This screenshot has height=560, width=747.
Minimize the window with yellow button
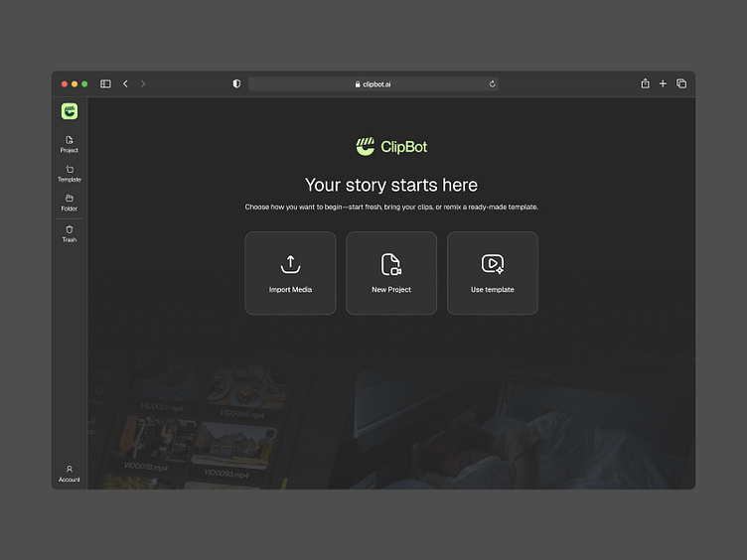coord(75,83)
